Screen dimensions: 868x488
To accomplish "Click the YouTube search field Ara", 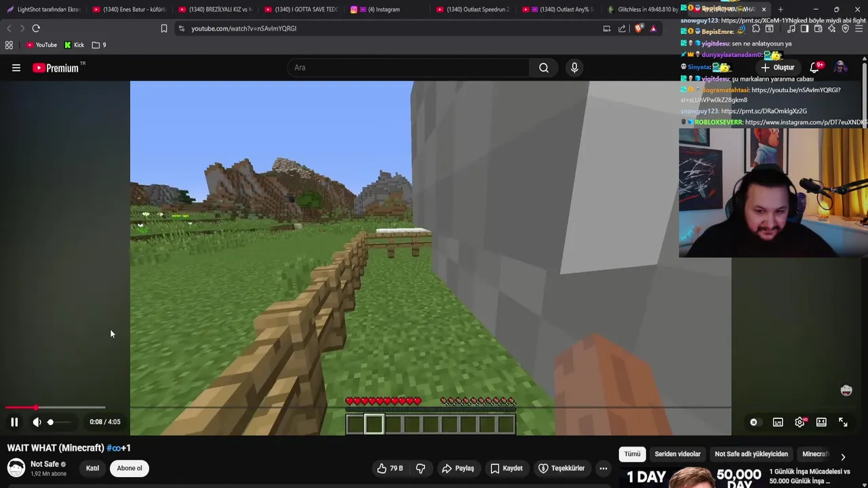I will [409, 68].
